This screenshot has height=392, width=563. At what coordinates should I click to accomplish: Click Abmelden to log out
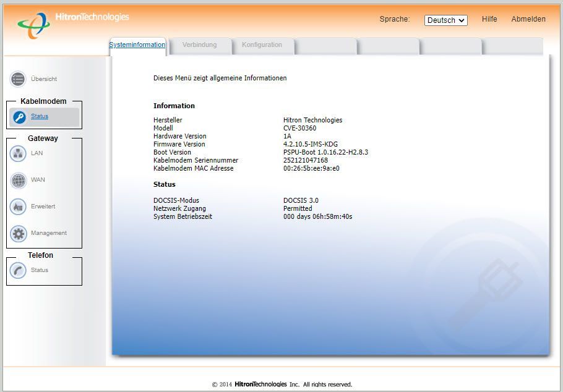(528, 19)
